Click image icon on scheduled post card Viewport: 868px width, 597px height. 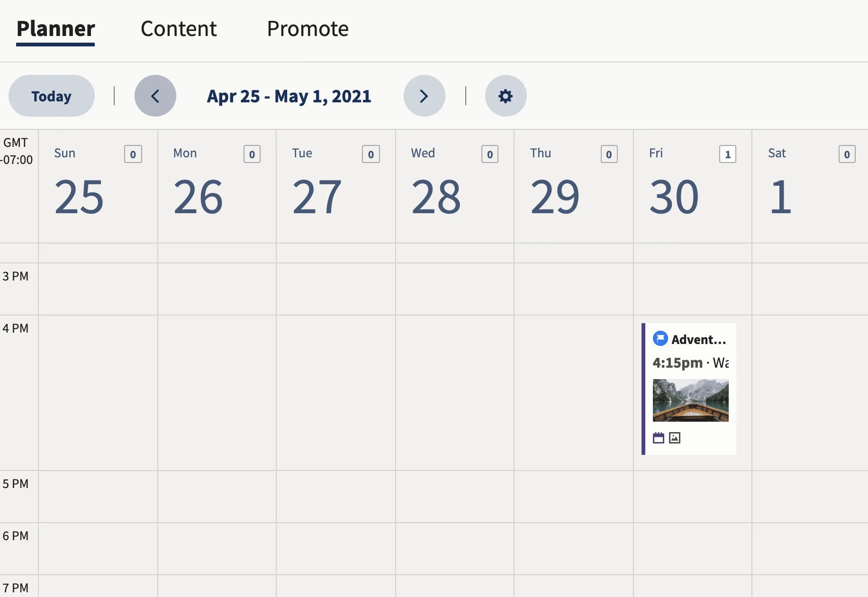[x=675, y=438]
